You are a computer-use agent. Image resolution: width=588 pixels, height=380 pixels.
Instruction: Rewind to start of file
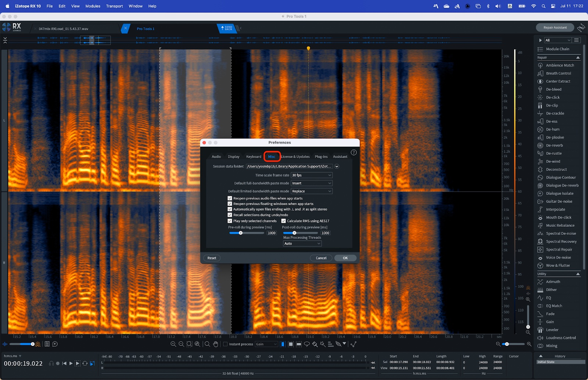pos(64,363)
